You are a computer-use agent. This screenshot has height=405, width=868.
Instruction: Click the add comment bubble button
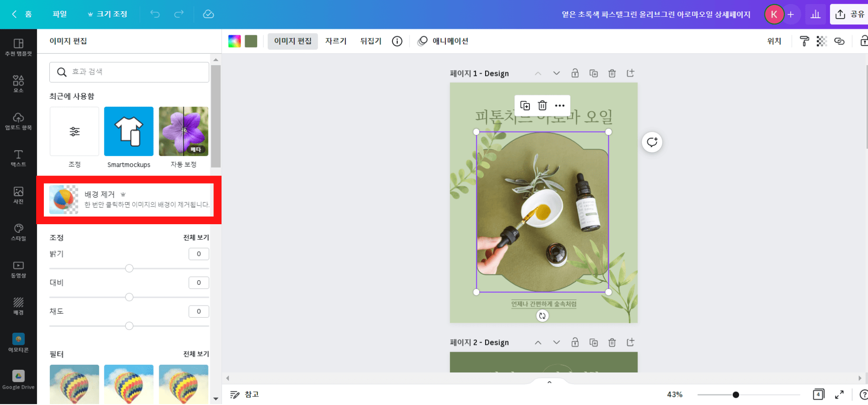(x=652, y=142)
